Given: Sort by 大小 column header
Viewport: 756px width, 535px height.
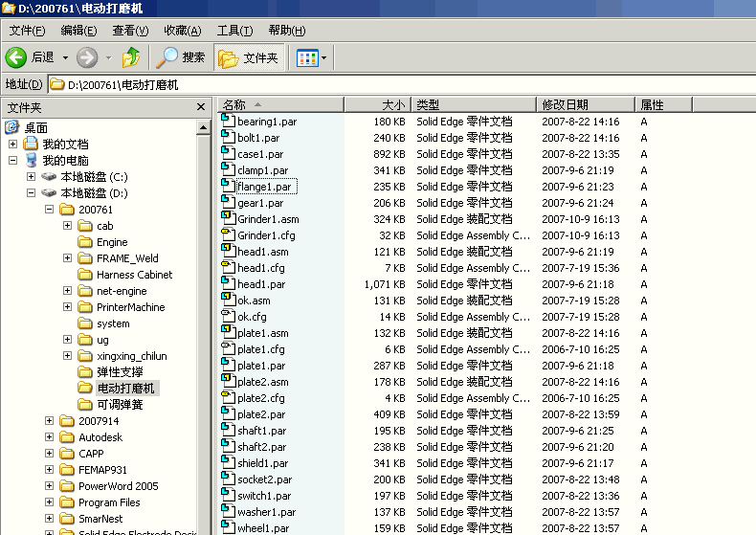Looking at the screenshot, I should [377, 104].
